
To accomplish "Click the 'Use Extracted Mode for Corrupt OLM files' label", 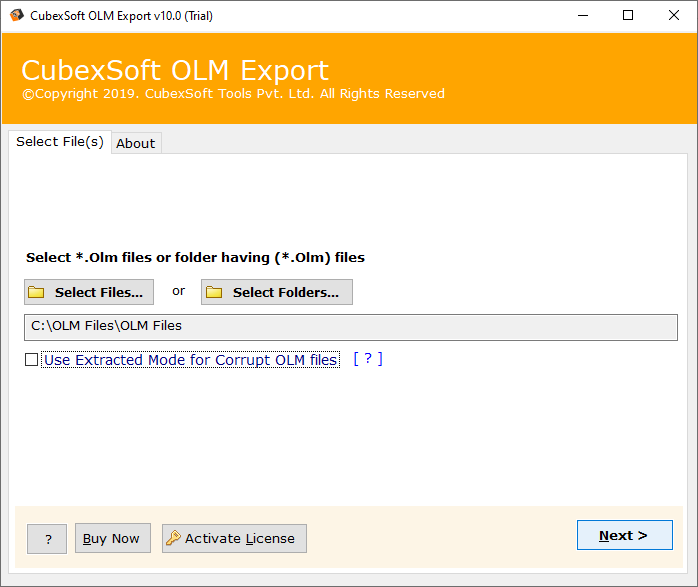I will pyautogui.click(x=190, y=360).
